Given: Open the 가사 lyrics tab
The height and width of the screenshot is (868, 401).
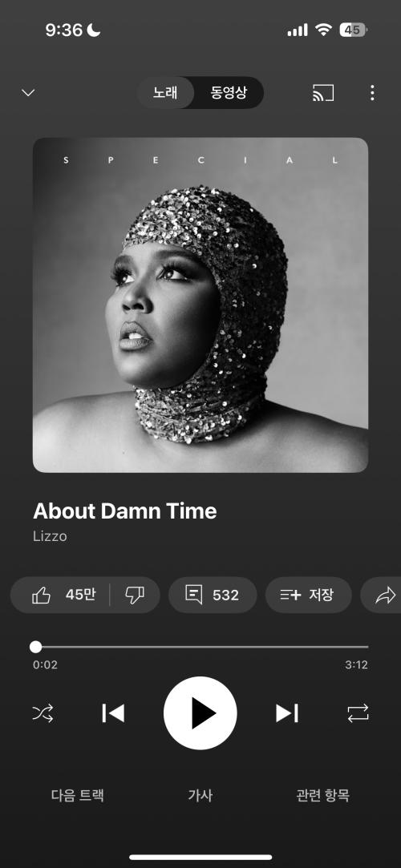Looking at the screenshot, I should [x=200, y=796].
